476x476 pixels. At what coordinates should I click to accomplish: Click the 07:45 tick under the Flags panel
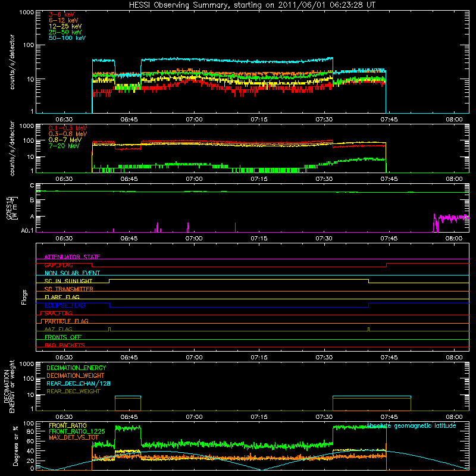pyautogui.click(x=389, y=358)
